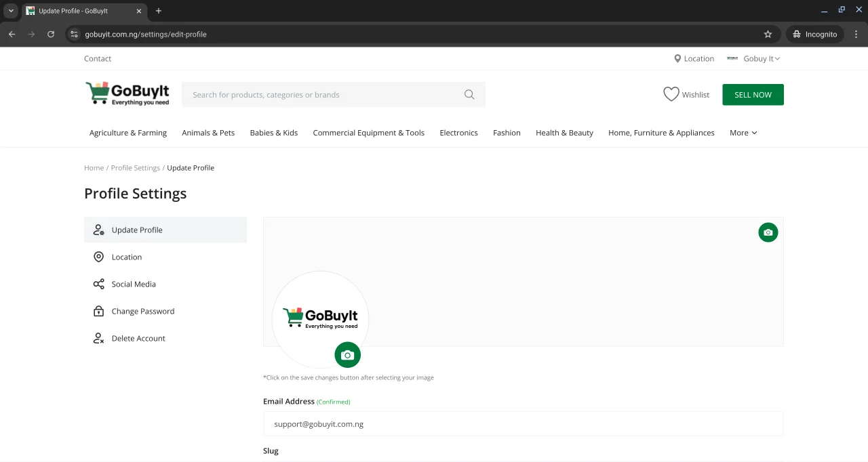Click the profile picture camera icon
Screen dimensions: 868x462
(347, 355)
